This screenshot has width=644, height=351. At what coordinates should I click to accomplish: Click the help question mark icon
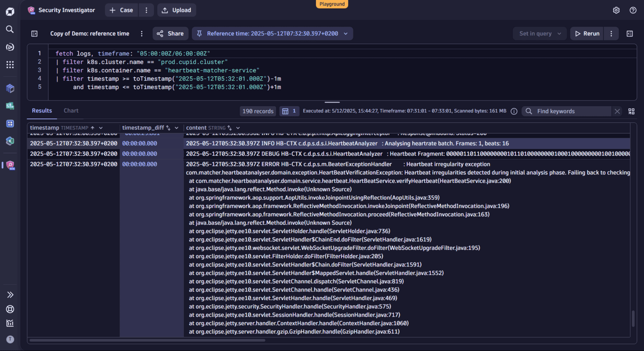[x=632, y=10]
